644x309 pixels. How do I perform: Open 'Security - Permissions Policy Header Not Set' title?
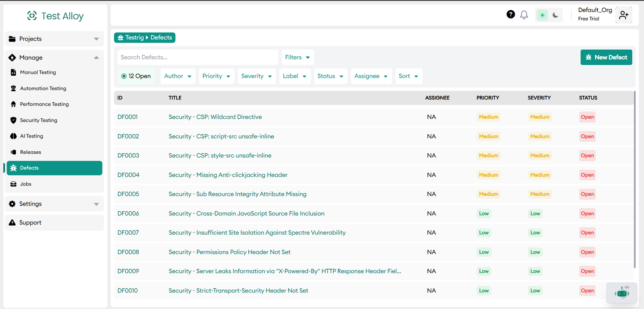(x=229, y=252)
